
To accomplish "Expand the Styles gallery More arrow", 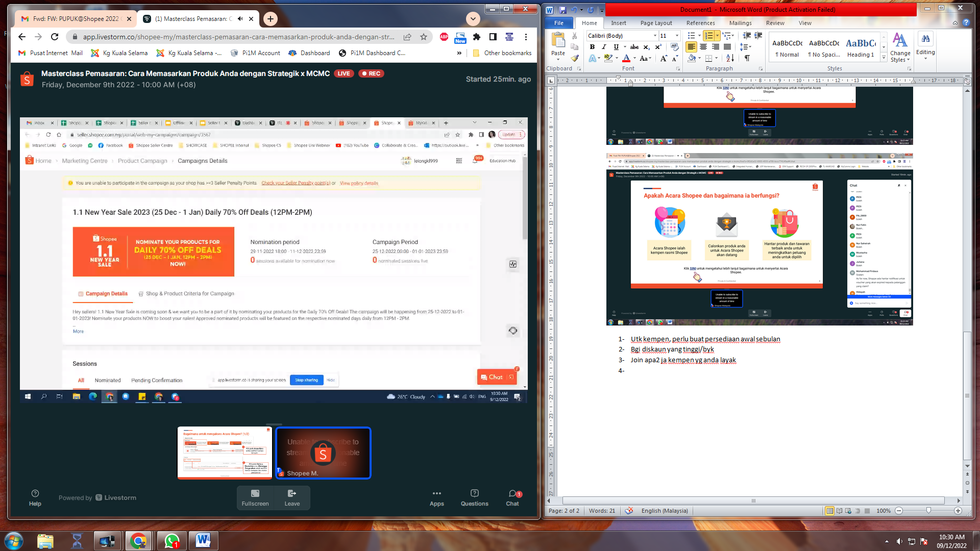I will 884,58.
